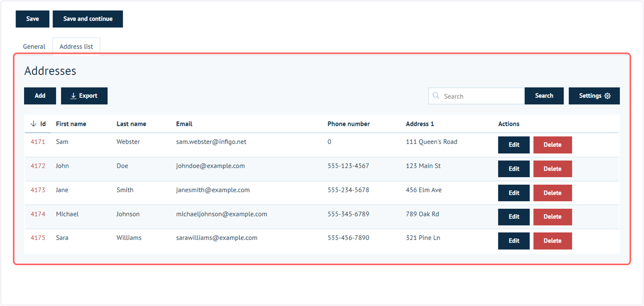Open address Id 4172 link

(x=38, y=166)
